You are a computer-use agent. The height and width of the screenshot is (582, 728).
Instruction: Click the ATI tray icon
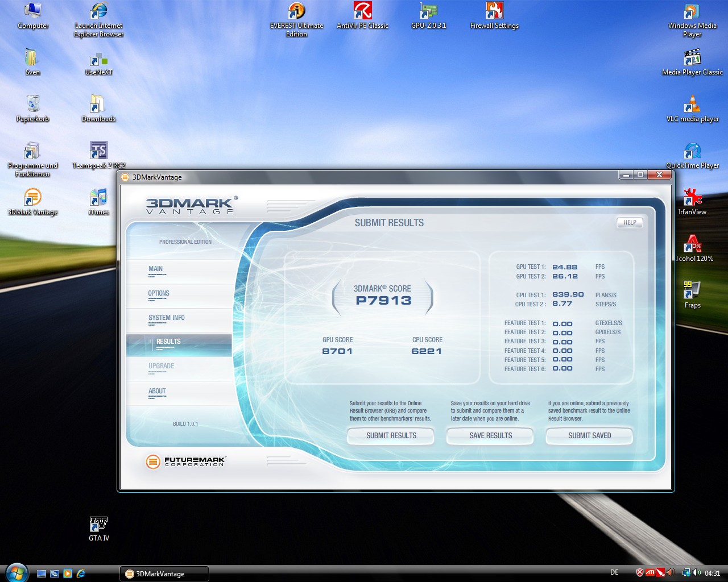(650, 573)
